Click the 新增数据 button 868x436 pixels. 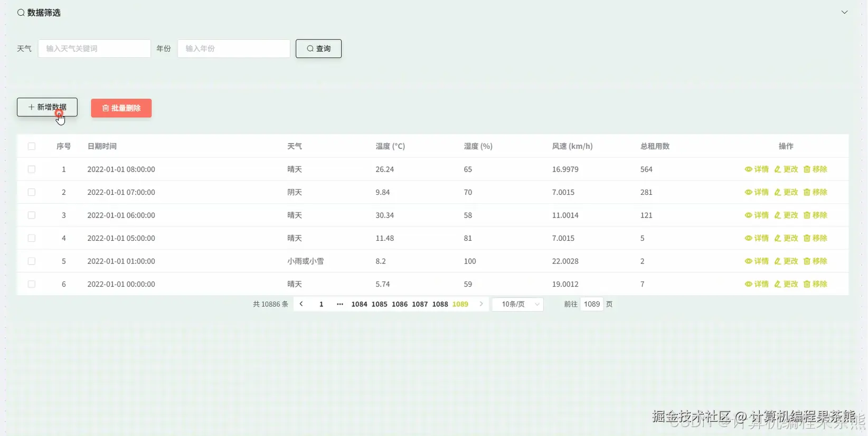pyautogui.click(x=47, y=107)
